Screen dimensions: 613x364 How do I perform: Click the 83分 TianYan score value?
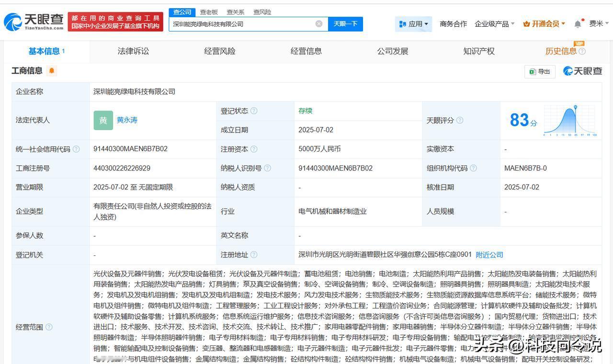click(523, 120)
